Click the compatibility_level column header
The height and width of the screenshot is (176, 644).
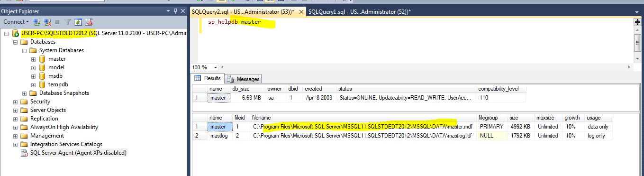tap(501, 89)
